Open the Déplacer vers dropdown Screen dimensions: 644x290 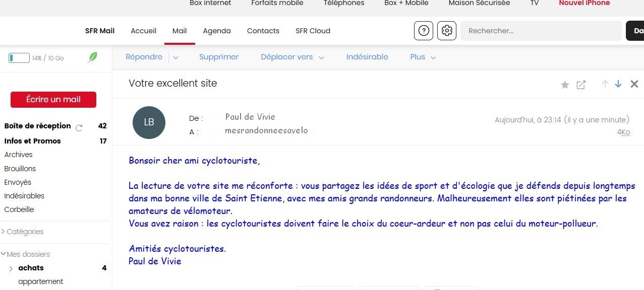pos(292,57)
